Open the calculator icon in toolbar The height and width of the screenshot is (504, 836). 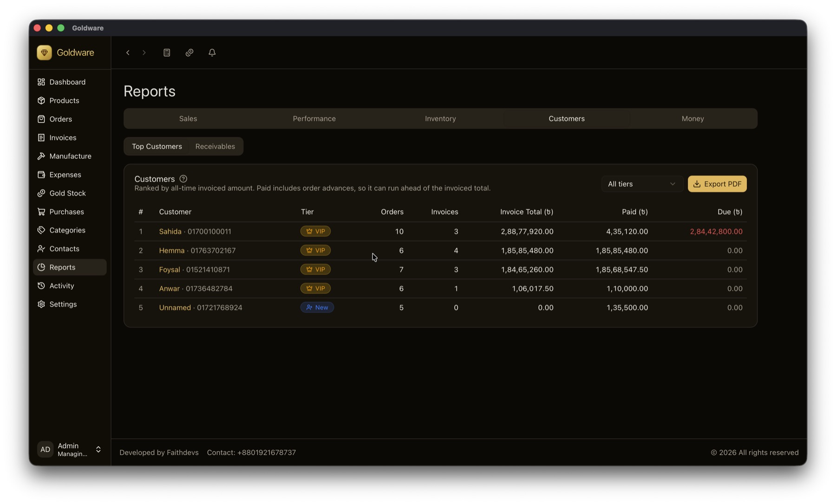coord(167,52)
